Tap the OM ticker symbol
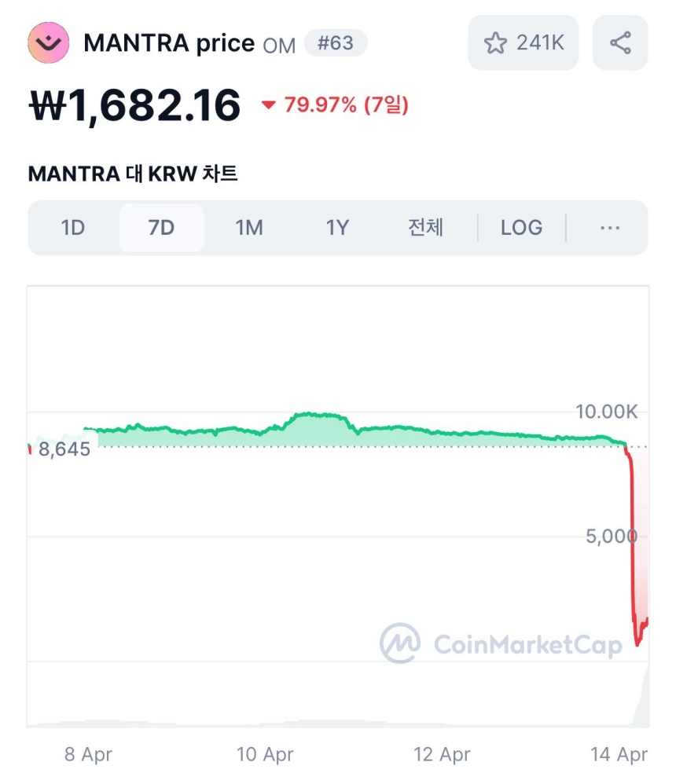This screenshot has width=676, height=784. 279,46
